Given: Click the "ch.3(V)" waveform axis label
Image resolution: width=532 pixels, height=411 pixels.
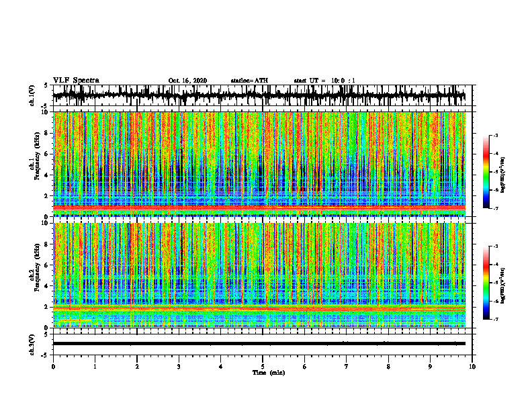Looking at the screenshot, I should coord(32,345).
